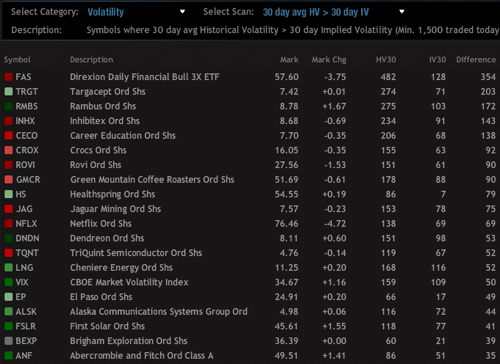Click the light green indicator beside EP
Image resolution: width=500 pixels, height=364 pixels.
9,297
